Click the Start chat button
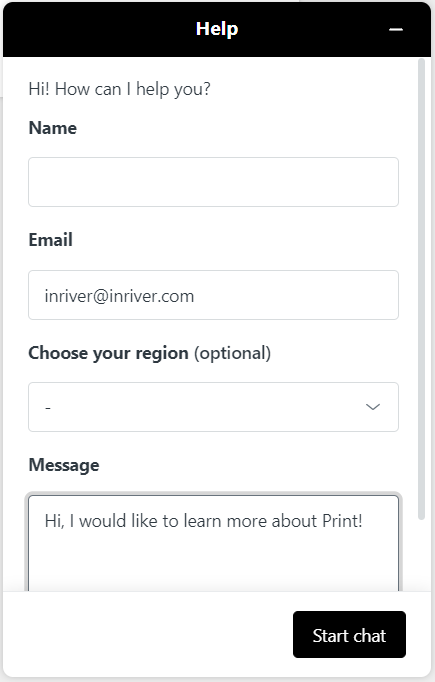 349,635
